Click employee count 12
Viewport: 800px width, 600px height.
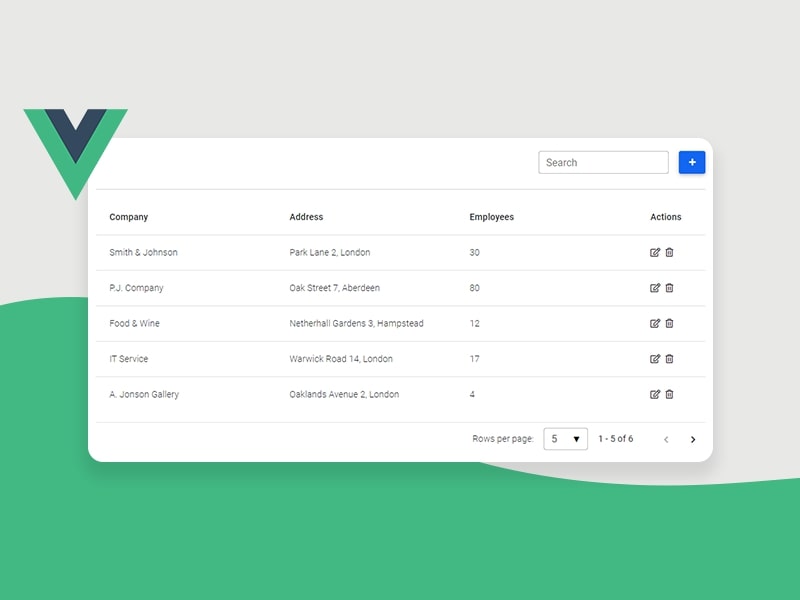tap(474, 323)
